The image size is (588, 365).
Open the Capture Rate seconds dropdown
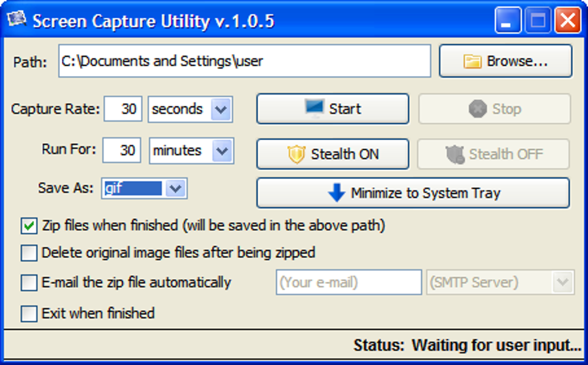[221, 109]
